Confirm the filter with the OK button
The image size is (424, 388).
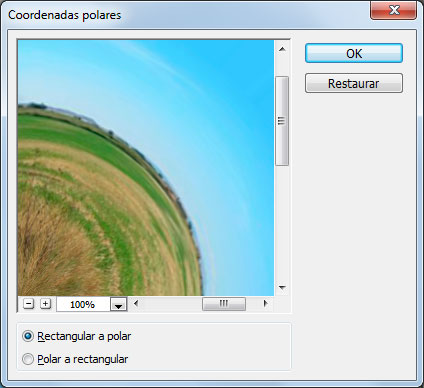coord(354,53)
